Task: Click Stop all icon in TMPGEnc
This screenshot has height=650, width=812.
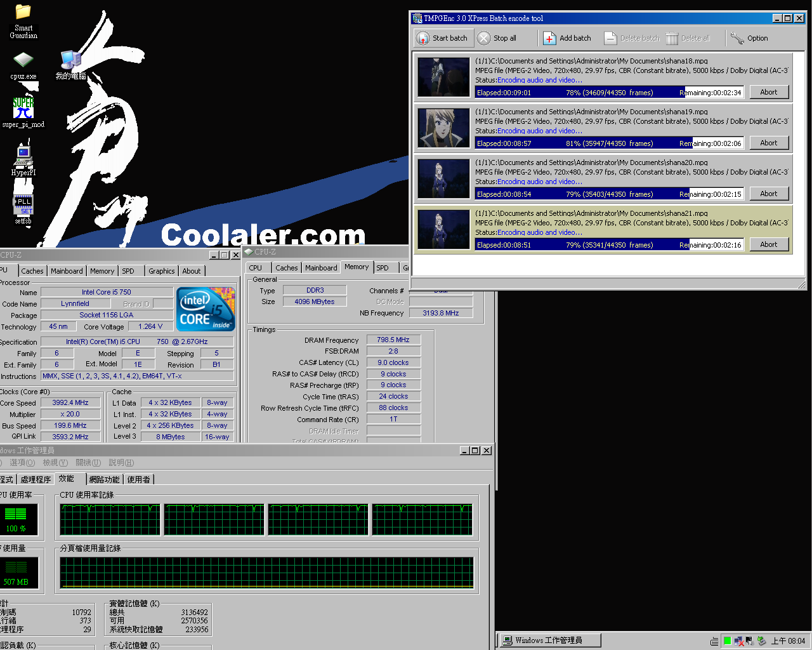Action: pos(484,38)
